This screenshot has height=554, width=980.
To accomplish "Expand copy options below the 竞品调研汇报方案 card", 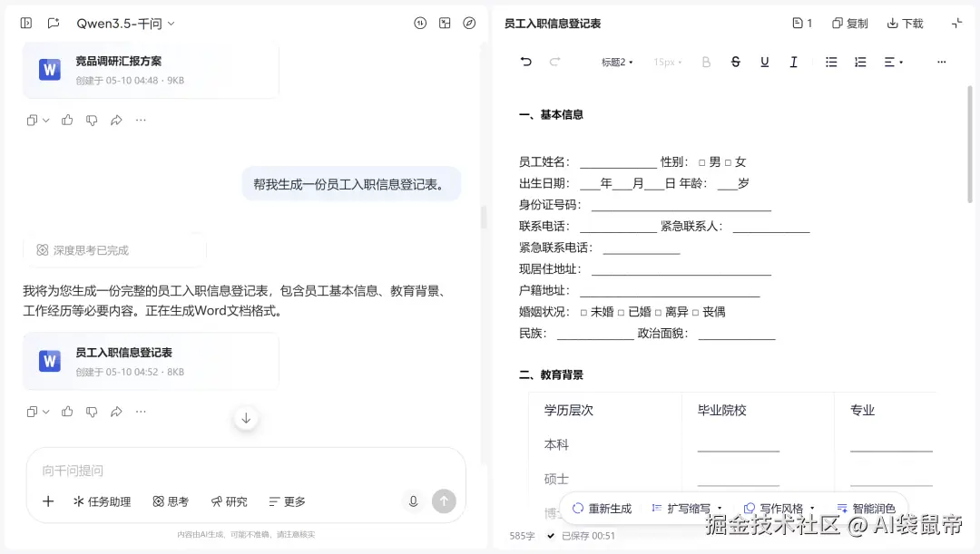I will [46, 121].
